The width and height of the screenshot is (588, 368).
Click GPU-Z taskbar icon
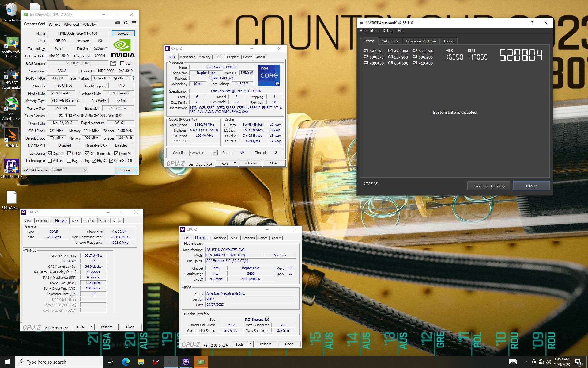click(201, 362)
